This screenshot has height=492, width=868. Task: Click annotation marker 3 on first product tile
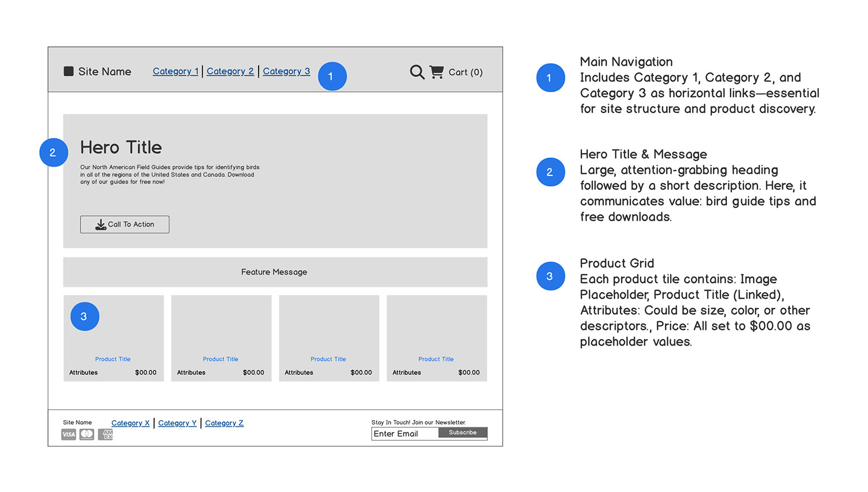(x=84, y=317)
